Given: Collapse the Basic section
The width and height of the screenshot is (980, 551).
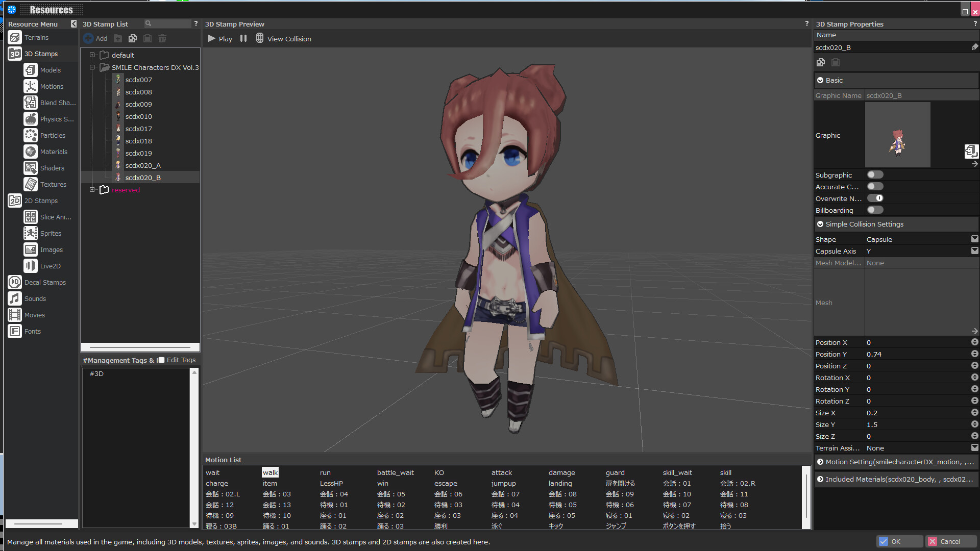Looking at the screenshot, I should [820, 81].
